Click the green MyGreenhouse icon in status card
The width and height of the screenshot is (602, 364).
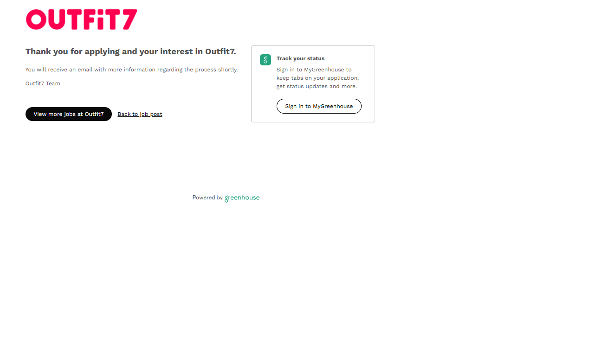click(x=265, y=60)
